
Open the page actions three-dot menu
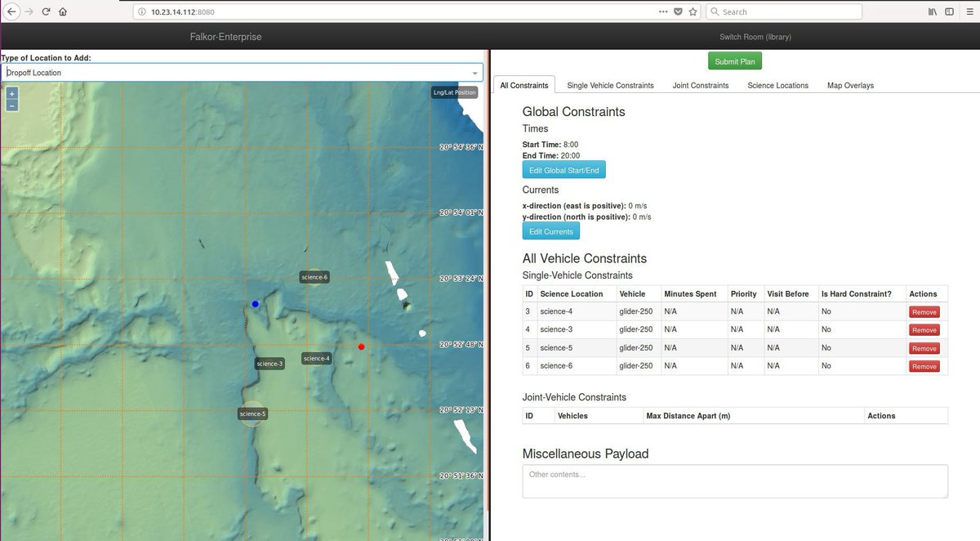663,11
